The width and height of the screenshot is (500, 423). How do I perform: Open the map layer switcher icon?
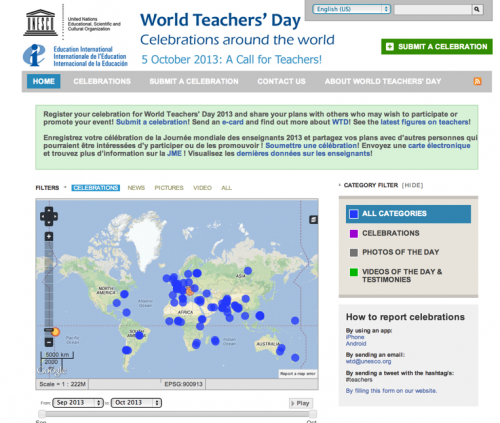click(313, 220)
